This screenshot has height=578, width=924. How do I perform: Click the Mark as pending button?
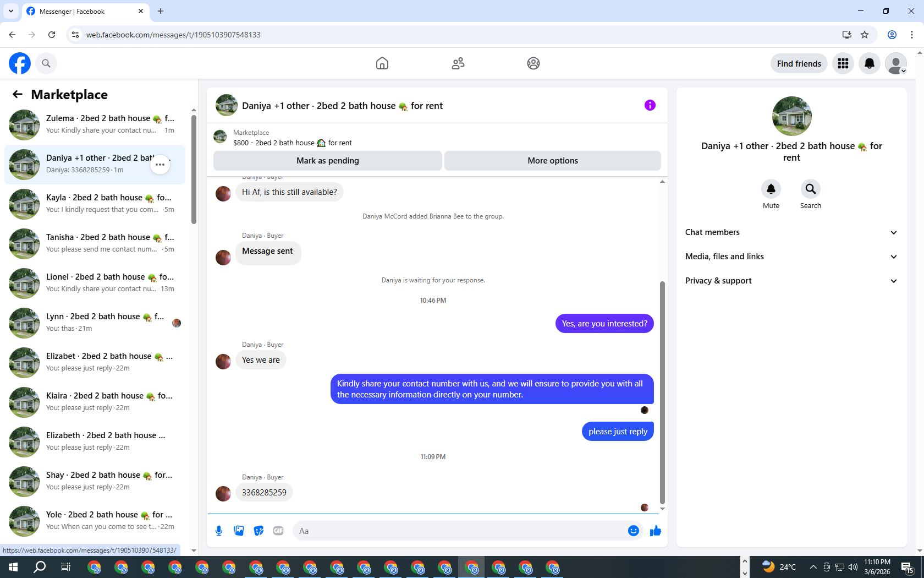coord(328,161)
